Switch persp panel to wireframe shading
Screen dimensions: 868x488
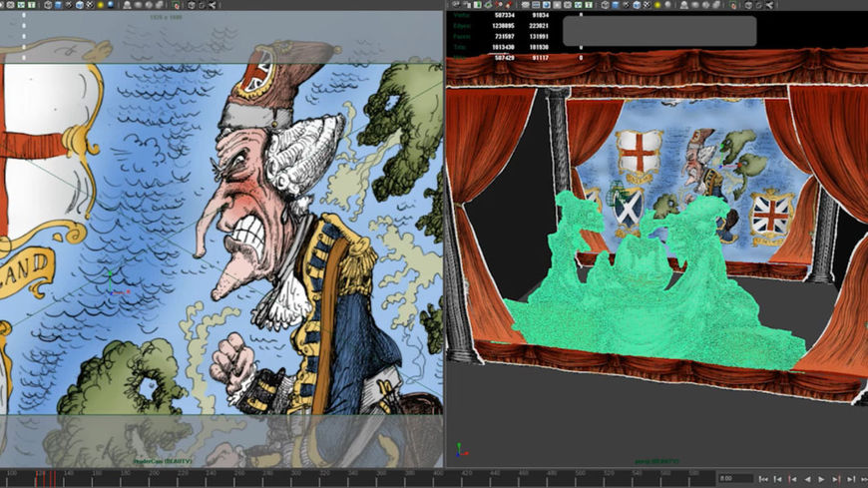[605, 4]
